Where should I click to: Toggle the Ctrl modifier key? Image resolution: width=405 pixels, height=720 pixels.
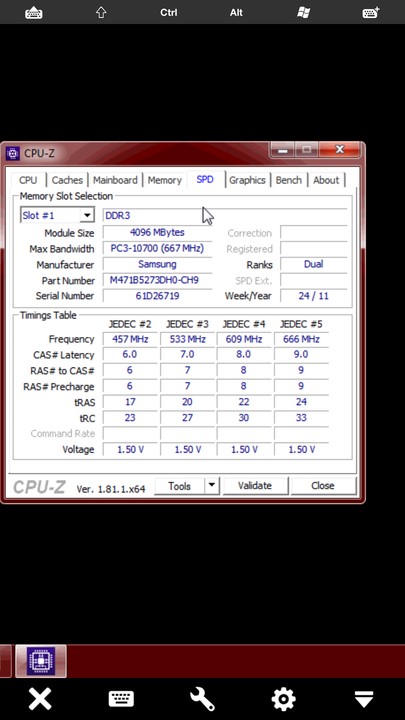(x=169, y=12)
